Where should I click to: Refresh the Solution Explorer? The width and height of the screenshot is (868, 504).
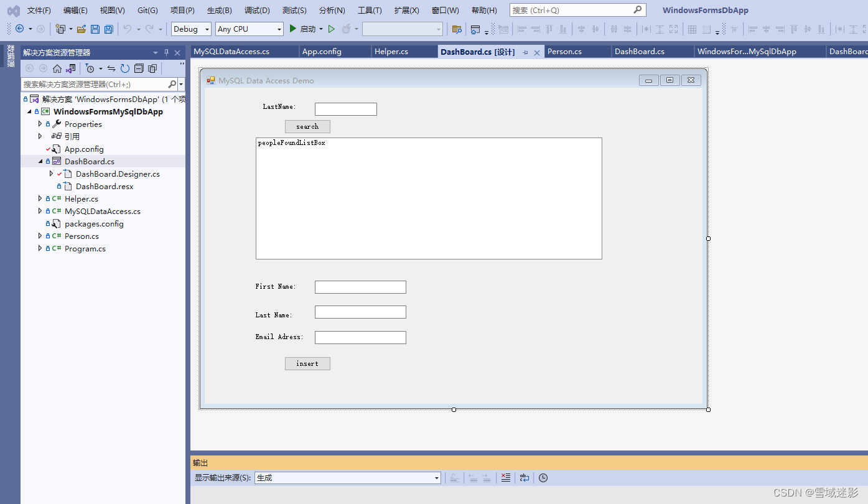click(x=124, y=68)
